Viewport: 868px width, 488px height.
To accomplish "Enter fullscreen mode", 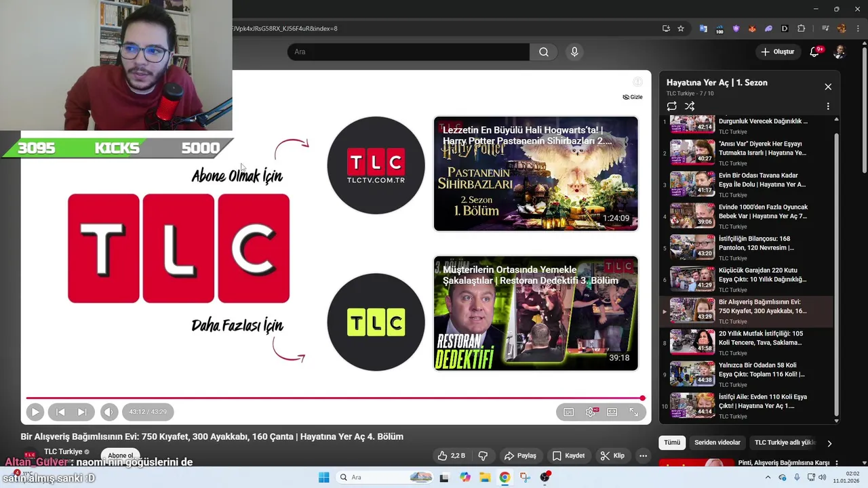I will (634, 412).
